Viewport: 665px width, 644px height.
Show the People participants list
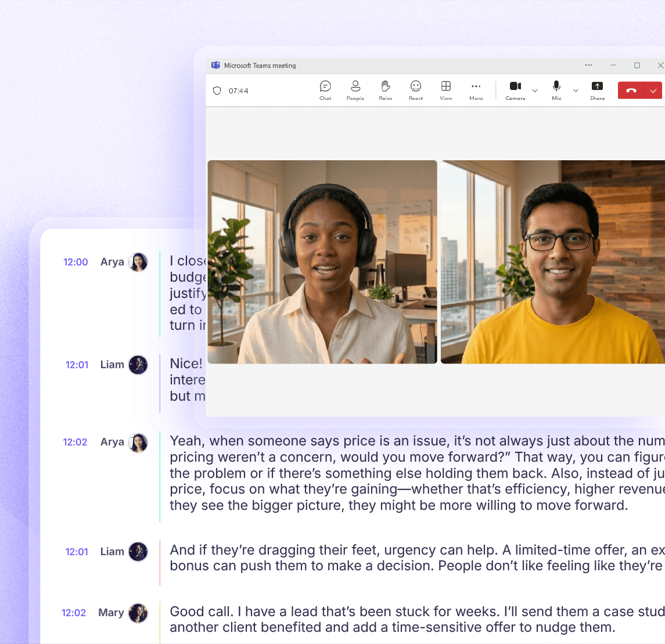coord(355,91)
